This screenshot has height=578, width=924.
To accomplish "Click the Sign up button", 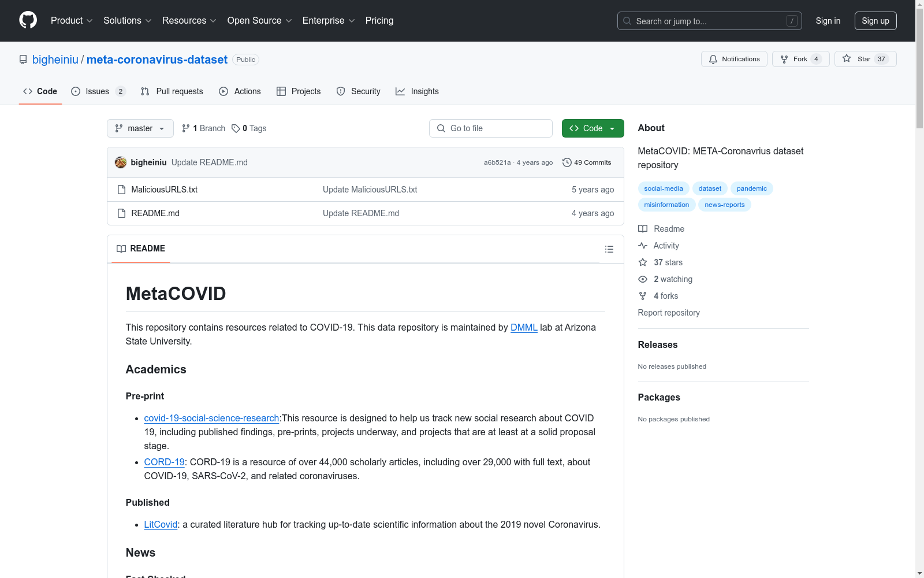I will coord(875,21).
